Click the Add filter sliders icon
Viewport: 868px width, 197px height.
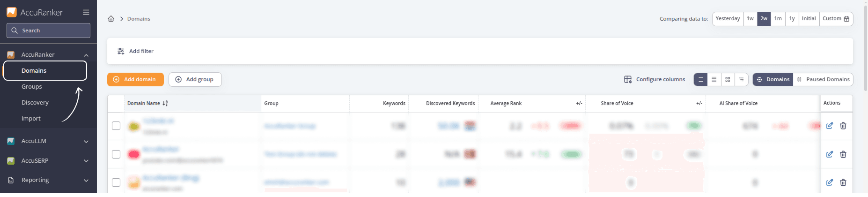[x=121, y=51]
